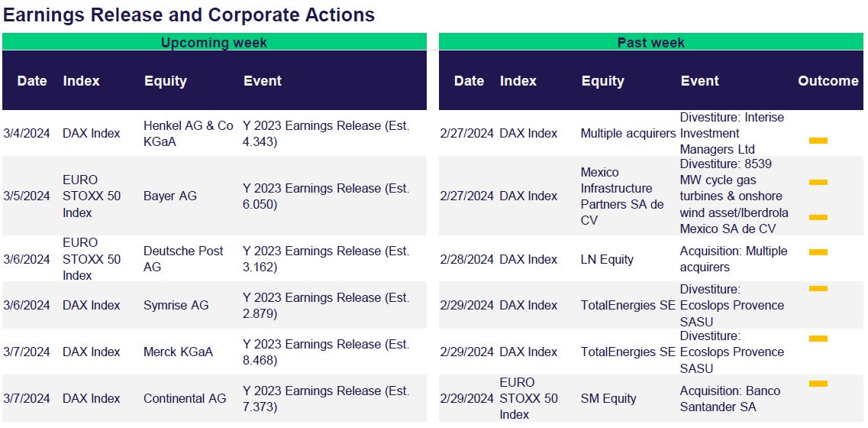This screenshot has height=428, width=868.
Task: Click the lower outcome dash in Mexico Infrastructure row
Action: click(818, 217)
